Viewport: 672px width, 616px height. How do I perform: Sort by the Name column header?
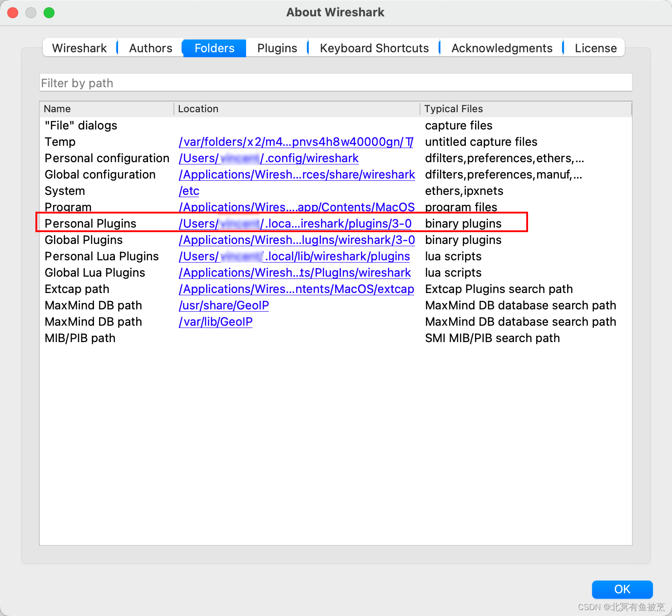point(107,109)
